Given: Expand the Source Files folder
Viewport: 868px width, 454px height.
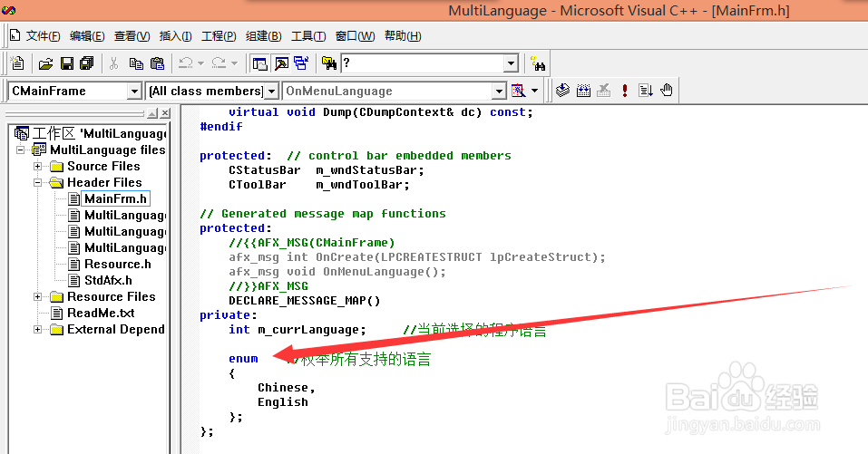Looking at the screenshot, I should tap(38, 167).
